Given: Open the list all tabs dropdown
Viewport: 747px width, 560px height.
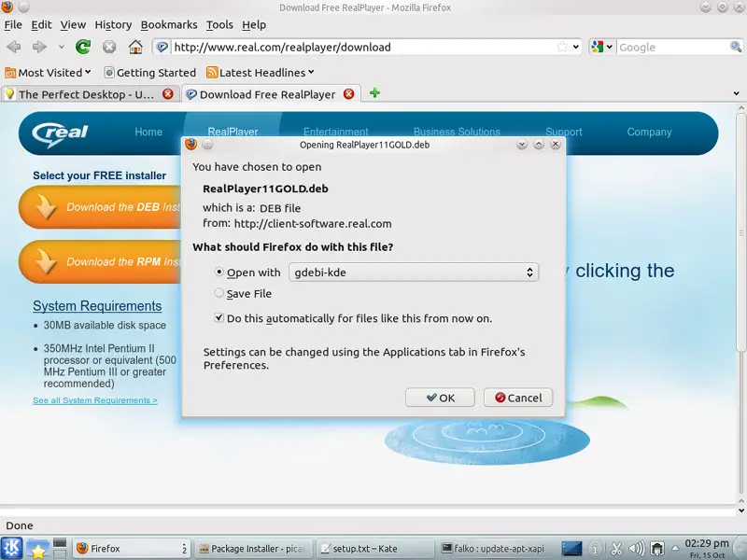Looking at the screenshot, I should [736, 94].
